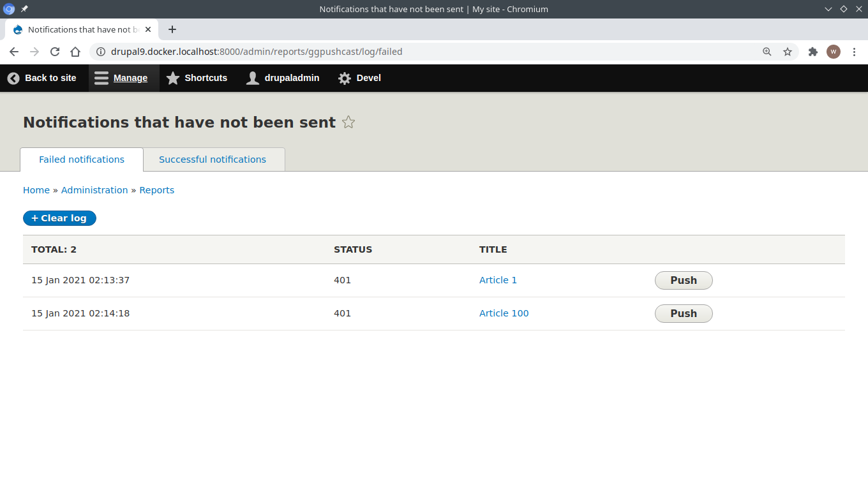This screenshot has height=490, width=868.
Task: Click the Shortcuts star icon
Action: [x=173, y=78]
